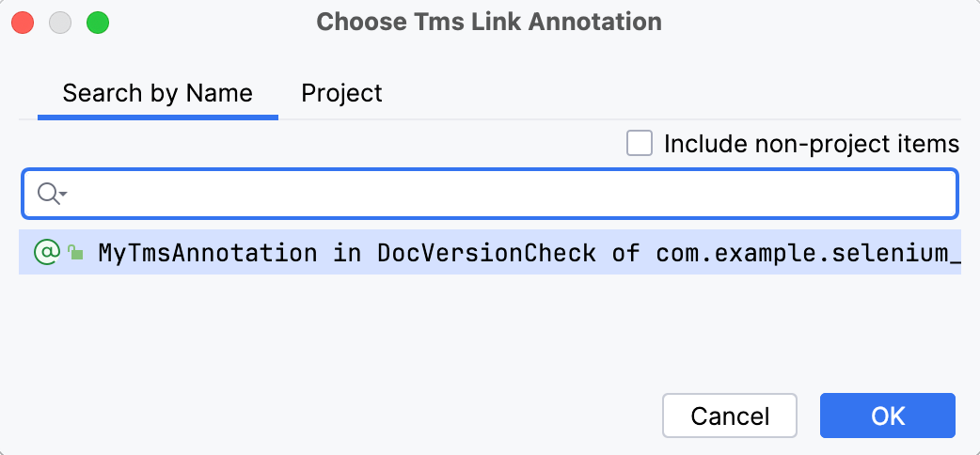Click the green @ annotation icon

[45, 252]
